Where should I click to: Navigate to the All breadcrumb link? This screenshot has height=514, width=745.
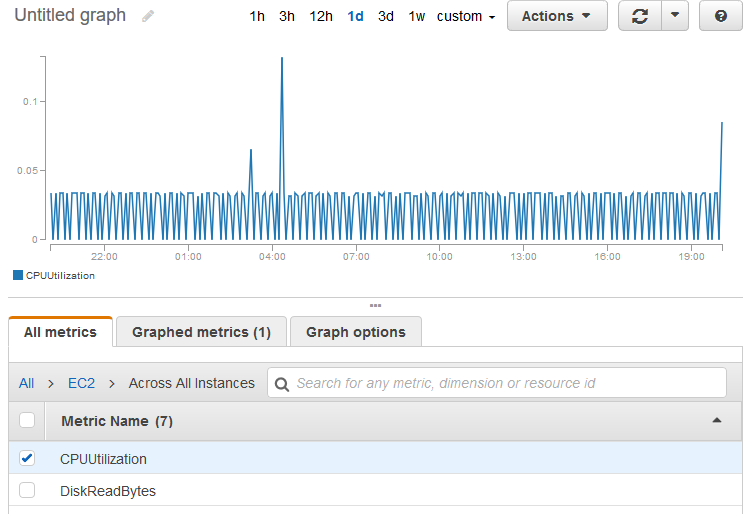coord(26,383)
